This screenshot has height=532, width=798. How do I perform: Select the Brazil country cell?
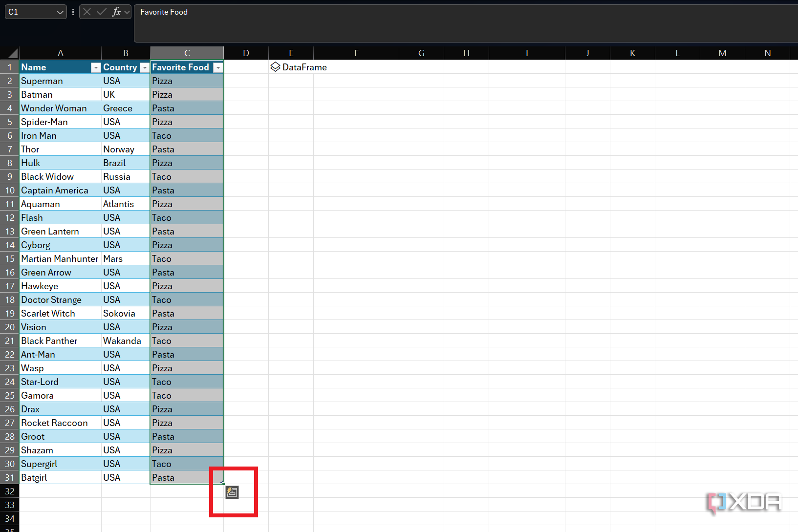tap(126, 163)
